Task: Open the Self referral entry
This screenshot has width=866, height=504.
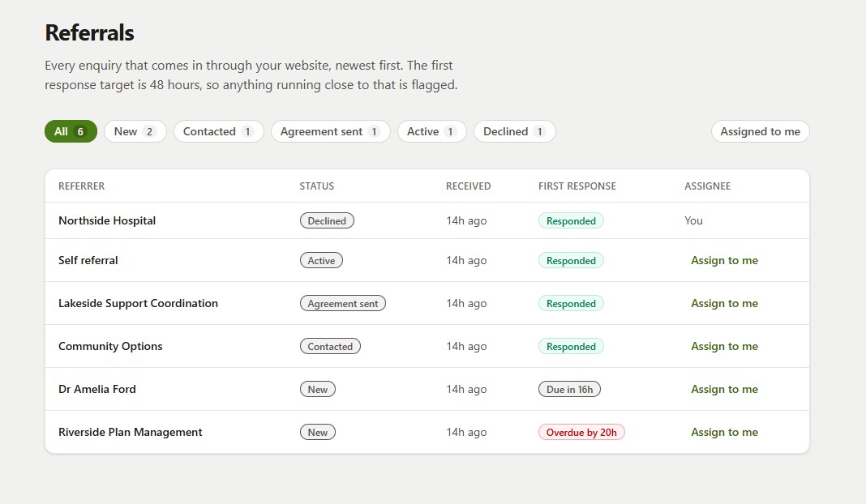Action: click(x=88, y=261)
